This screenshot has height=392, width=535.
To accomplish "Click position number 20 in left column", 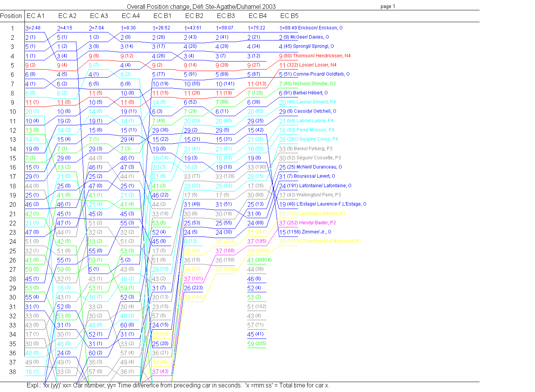I will (13, 204).
